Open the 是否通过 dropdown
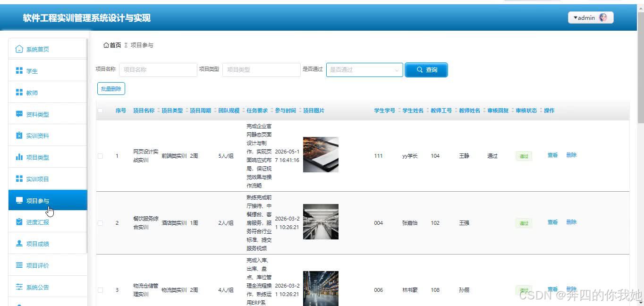 click(364, 69)
